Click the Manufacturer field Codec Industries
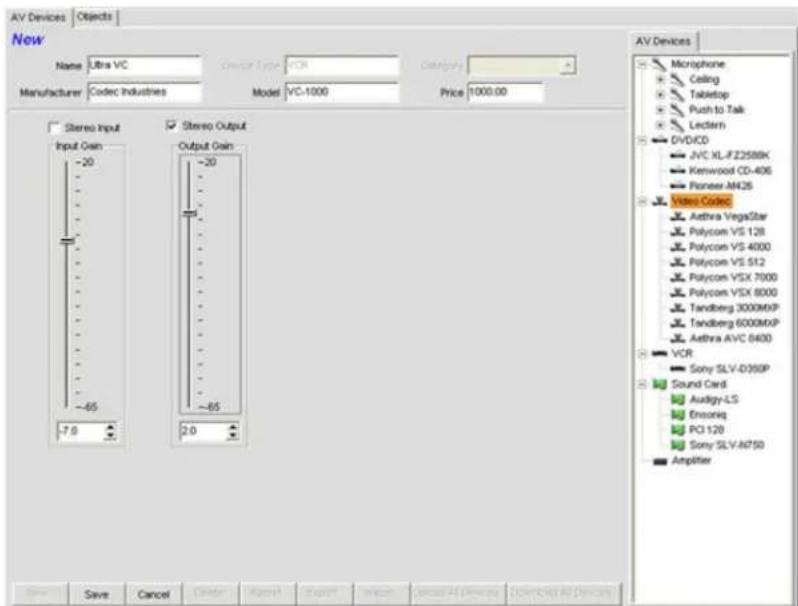 pyautogui.click(x=145, y=92)
